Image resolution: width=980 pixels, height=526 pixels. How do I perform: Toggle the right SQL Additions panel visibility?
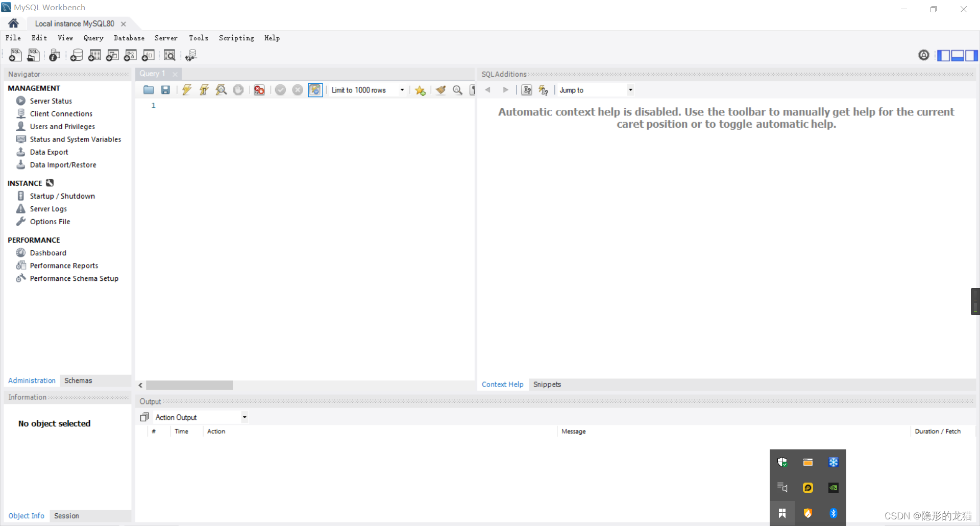(971, 55)
